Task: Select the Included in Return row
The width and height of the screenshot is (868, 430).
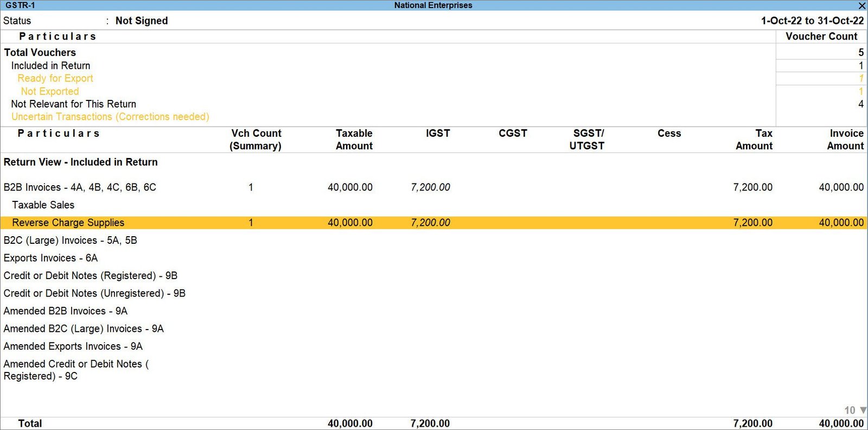Action: pyautogui.click(x=50, y=66)
